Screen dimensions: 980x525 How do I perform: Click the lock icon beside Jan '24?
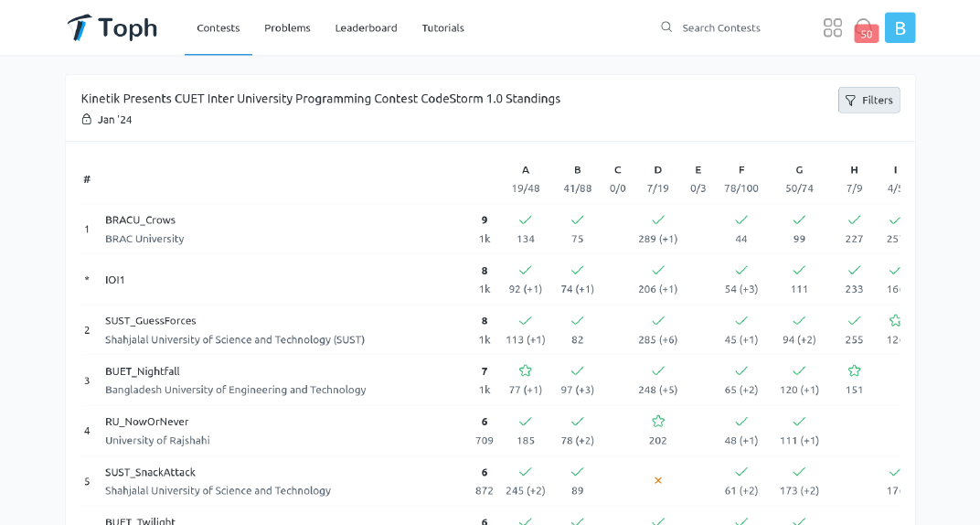[87, 119]
